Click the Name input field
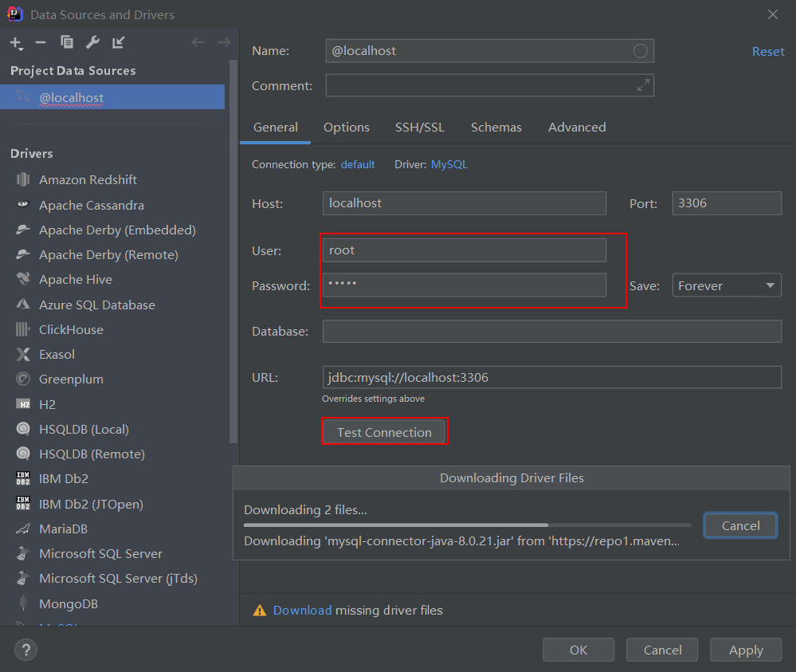Screen dimensions: 796x672 click(489, 51)
